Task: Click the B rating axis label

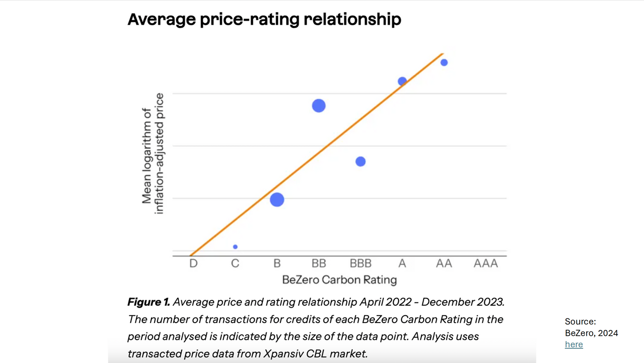Action: click(x=277, y=264)
